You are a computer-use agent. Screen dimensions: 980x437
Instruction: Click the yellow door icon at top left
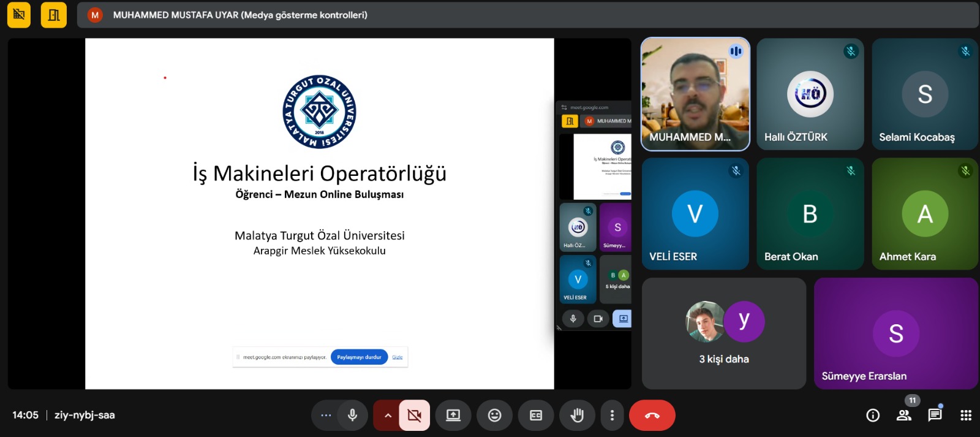pyautogui.click(x=54, y=15)
